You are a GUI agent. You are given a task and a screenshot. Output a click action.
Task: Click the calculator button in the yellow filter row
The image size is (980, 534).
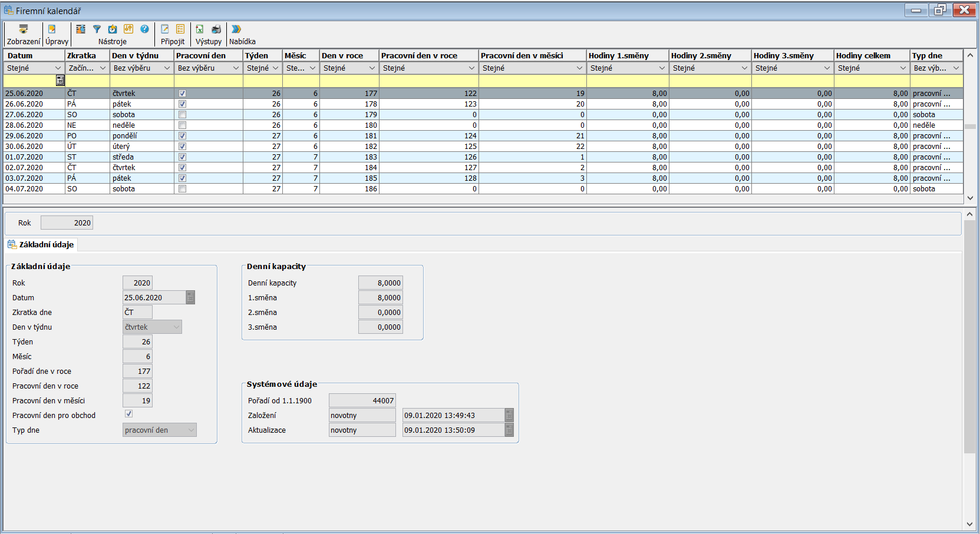coord(60,81)
